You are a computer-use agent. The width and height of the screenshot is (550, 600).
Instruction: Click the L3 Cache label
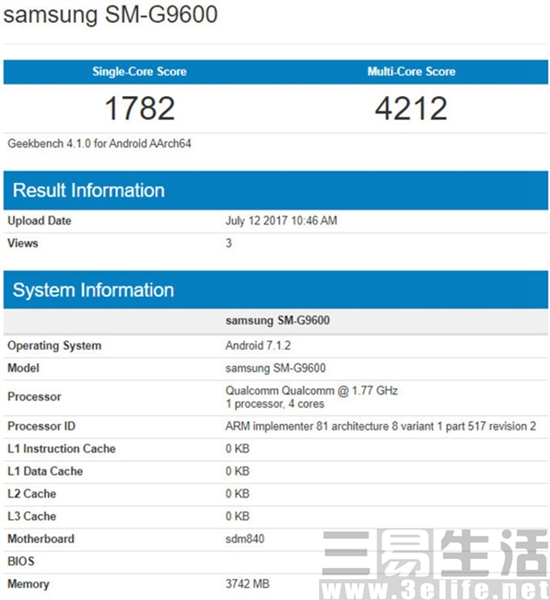[32, 517]
